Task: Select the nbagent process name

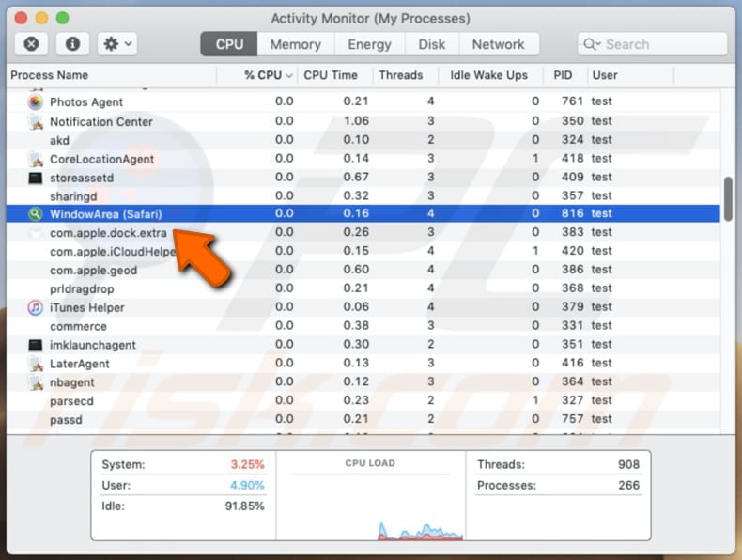Action: (x=72, y=382)
